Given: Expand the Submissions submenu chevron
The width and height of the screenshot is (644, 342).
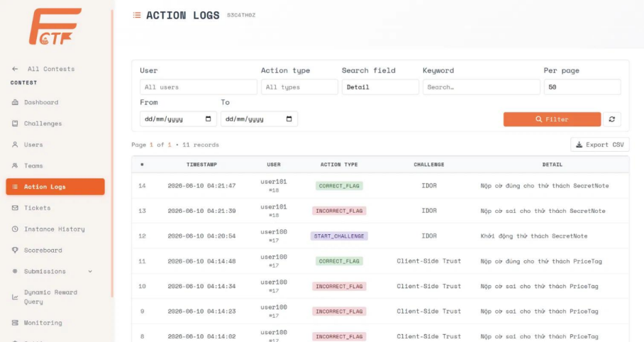Looking at the screenshot, I should (x=90, y=271).
